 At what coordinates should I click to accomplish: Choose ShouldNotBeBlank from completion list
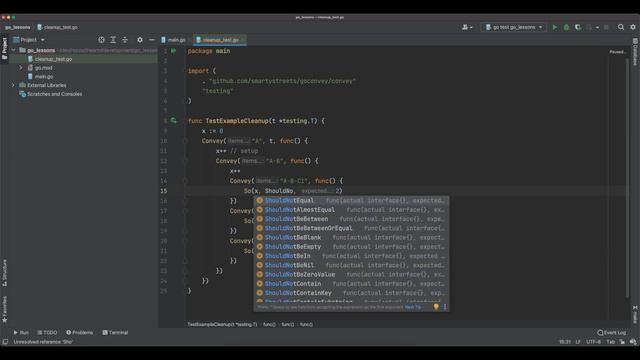(x=351, y=238)
